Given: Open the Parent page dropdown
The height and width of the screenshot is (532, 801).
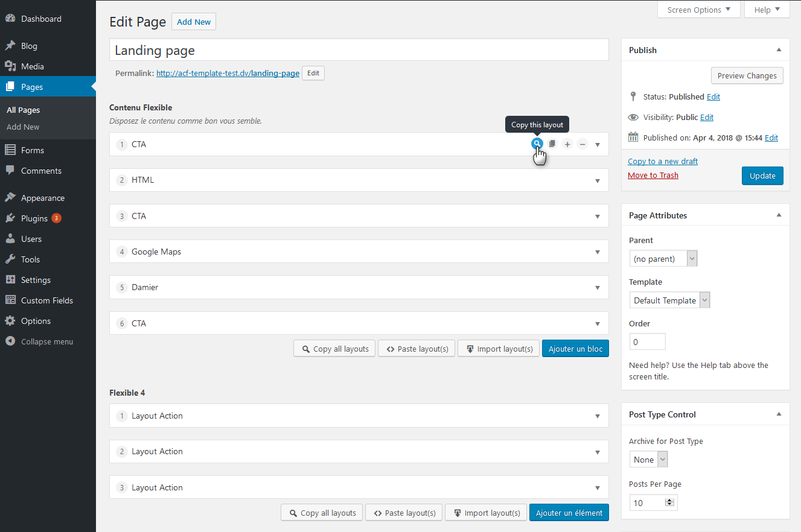Looking at the screenshot, I should [x=663, y=259].
